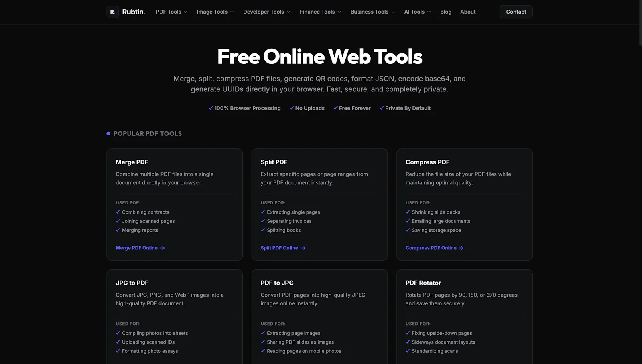Open the Compress PDF Online link
The width and height of the screenshot is (642, 364).
(435, 248)
